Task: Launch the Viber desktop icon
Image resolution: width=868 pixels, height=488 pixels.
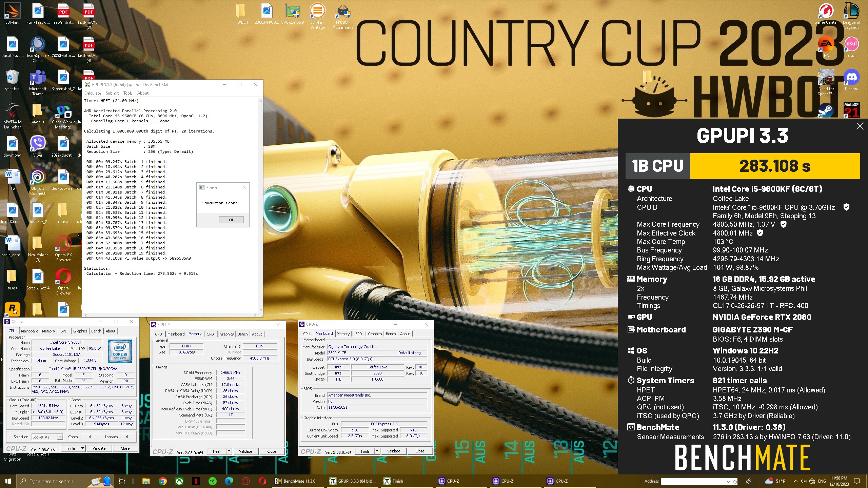Action: pyautogui.click(x=38, y=146)
